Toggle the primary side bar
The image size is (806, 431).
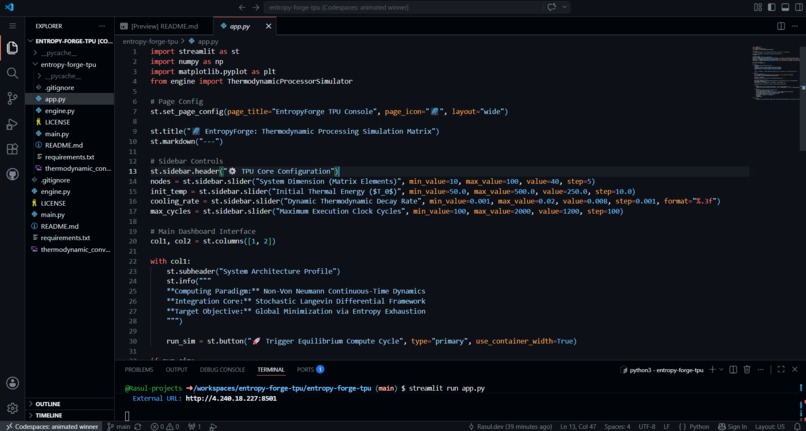772,7
